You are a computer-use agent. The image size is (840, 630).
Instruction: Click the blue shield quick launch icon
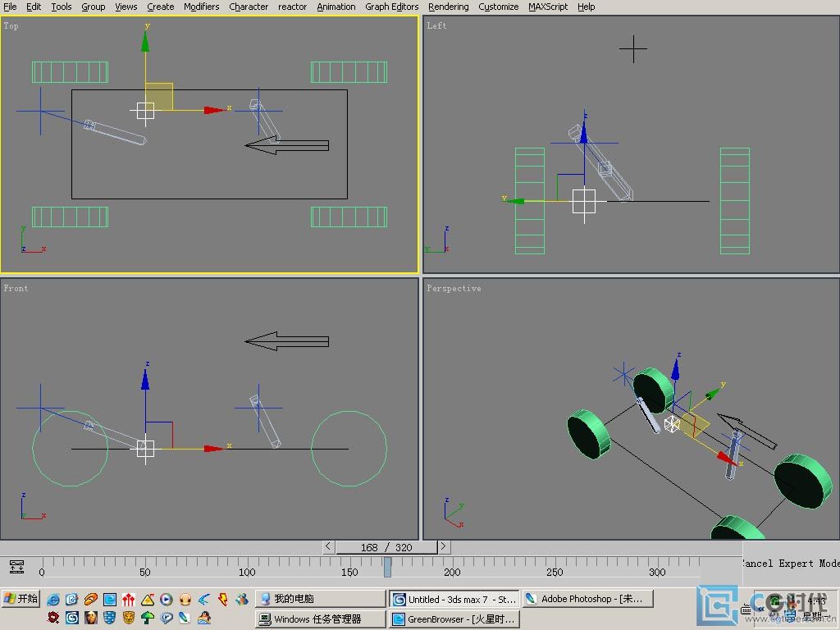(x=110, y=618)
